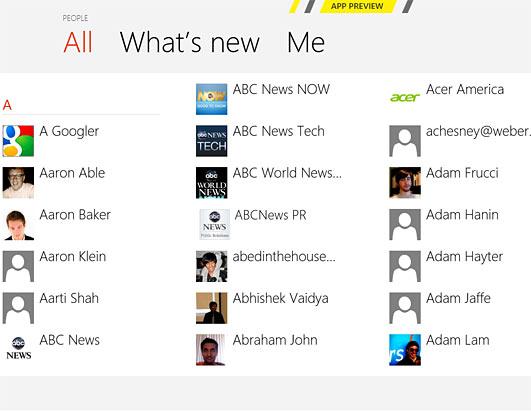Click Adam Frucci's profile photo
This screenshot has height=411, width=531.
(405, 183)
